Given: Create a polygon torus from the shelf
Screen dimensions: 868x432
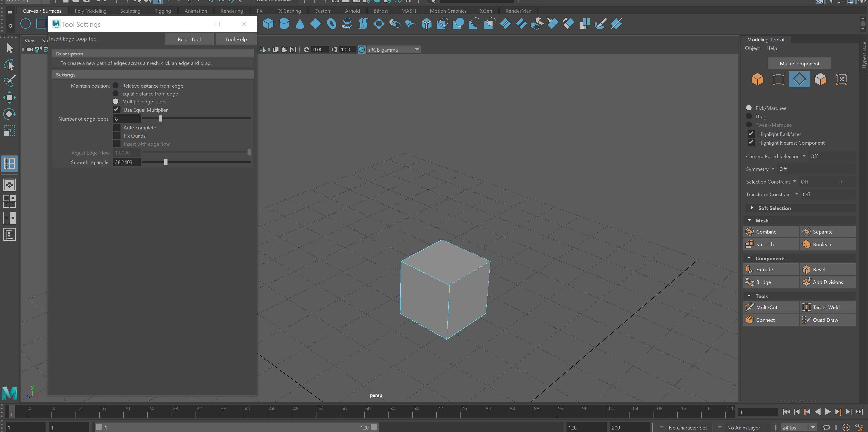Looking at the screenshot, I should (x=332, y=24).
